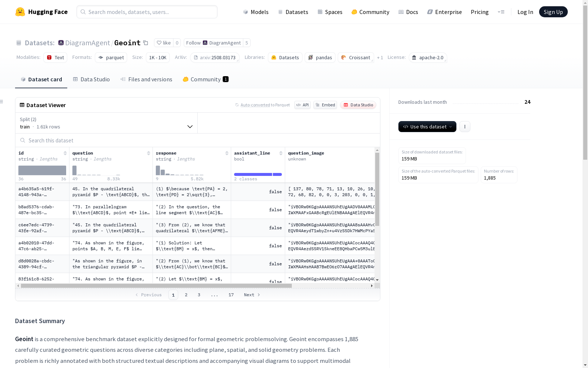Click Log In
Viewport: 588px width, 368px height.
[x=525, y=12]
